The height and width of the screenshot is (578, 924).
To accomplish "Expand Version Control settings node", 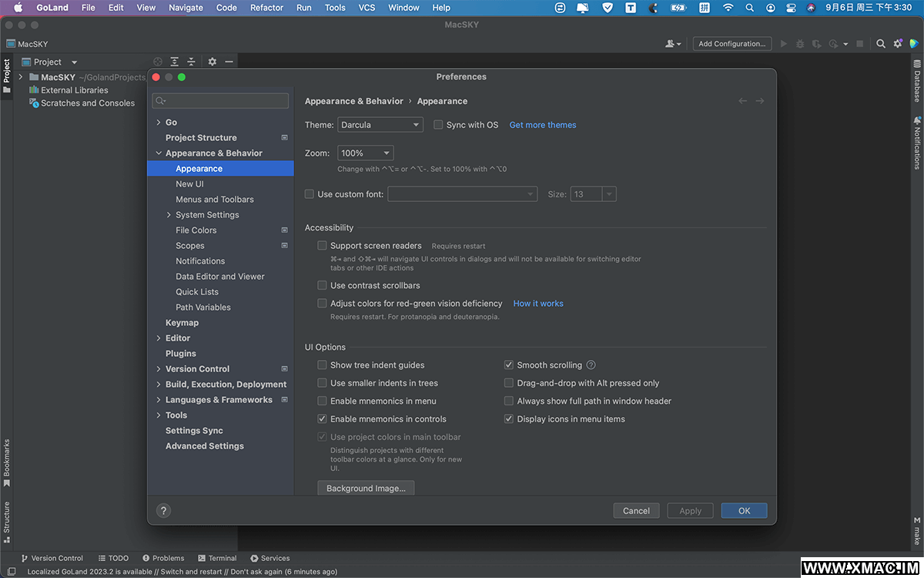I will [159, 369].
